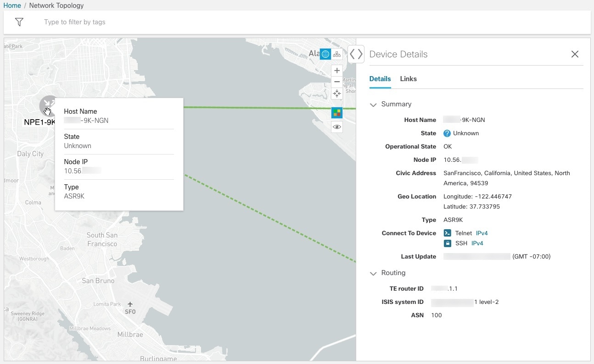This screenshot has height=364, width=594.
Task: Select the Details tab
Action: 380,79
